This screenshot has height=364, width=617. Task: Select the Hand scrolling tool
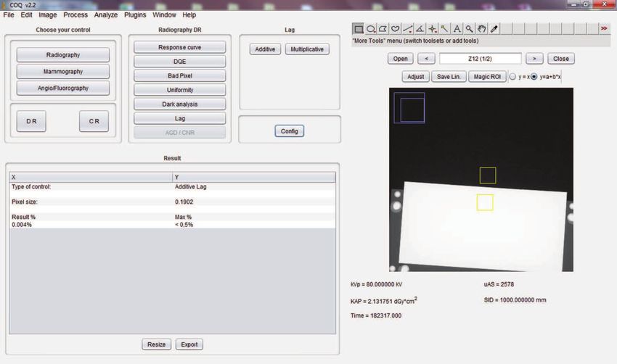[x=481, y=29]
